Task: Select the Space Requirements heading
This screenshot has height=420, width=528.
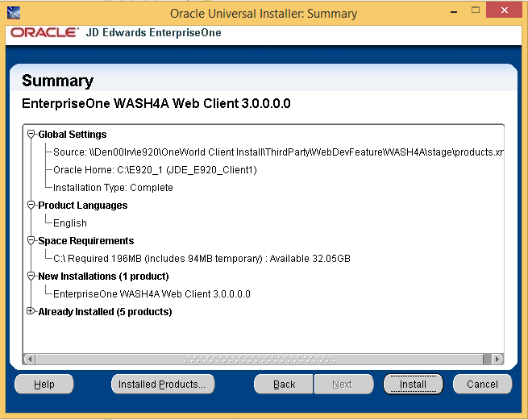Action: point(86,241)
